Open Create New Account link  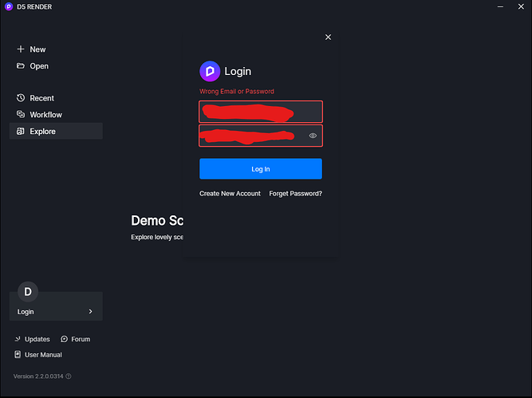pyautogui.click(x=230, y=193)
